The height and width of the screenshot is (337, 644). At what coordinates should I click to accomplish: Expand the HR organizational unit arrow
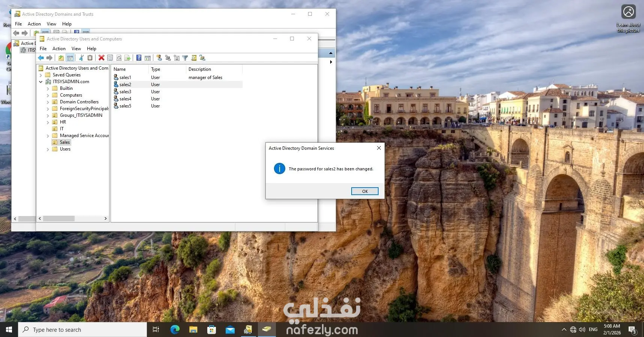point(48,122)
